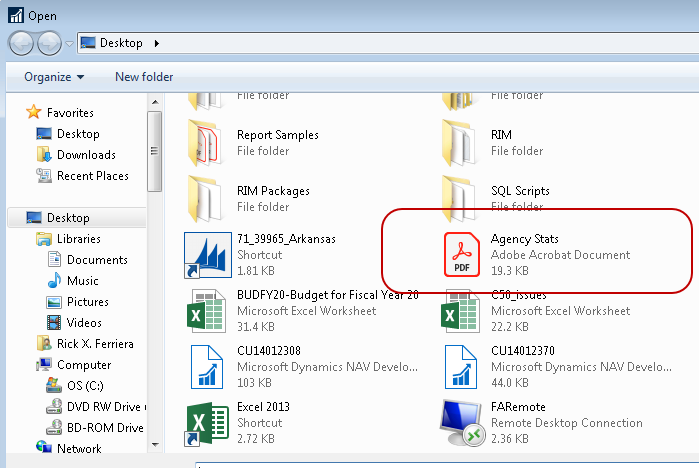Select the C50_issues Excel file icon

461,310
